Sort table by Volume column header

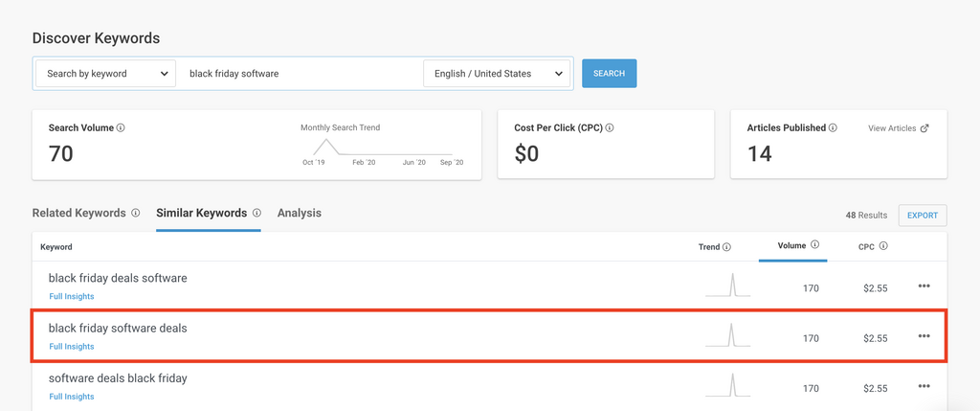pos(791,245)
